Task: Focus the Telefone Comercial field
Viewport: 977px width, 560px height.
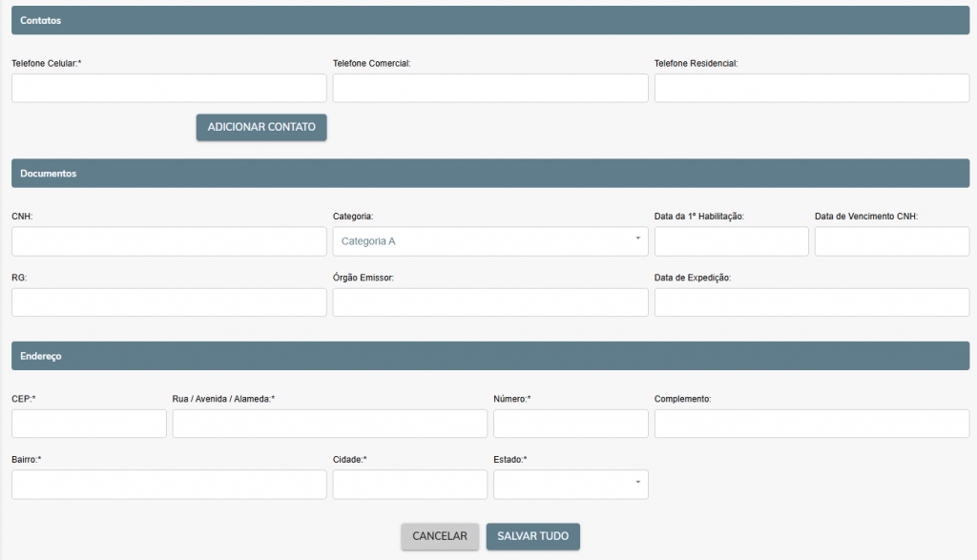Action: [490, 88]
